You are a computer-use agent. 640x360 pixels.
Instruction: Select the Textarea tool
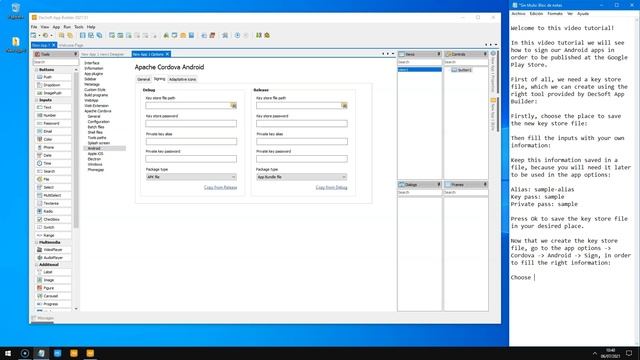pos(53,203)
